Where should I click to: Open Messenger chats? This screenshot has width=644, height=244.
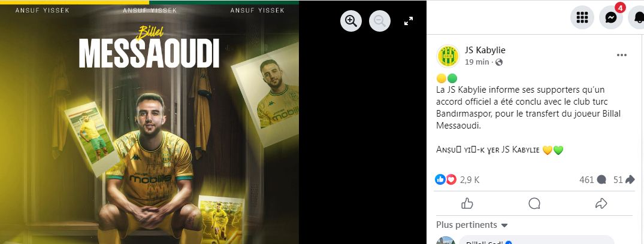coord(611,17)
